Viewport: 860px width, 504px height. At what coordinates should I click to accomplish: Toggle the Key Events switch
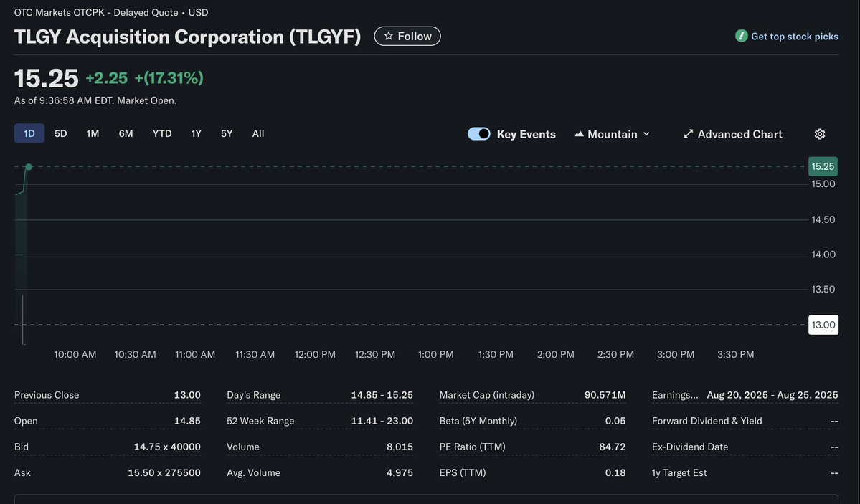click(x=479, y=134)
